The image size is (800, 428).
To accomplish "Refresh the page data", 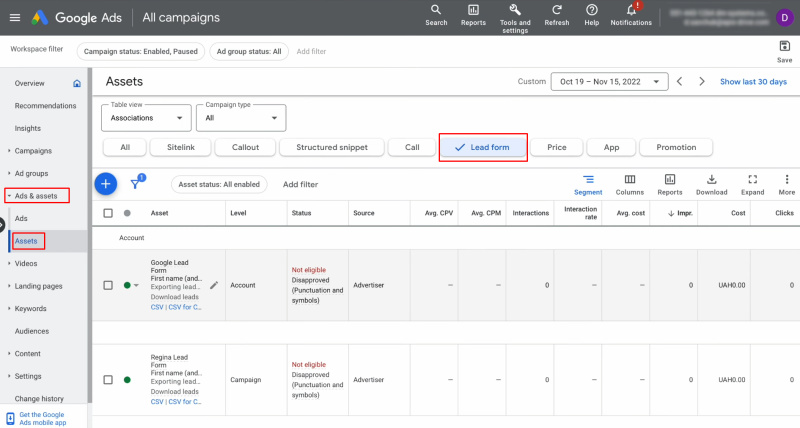I will click(x=557, y=15).
